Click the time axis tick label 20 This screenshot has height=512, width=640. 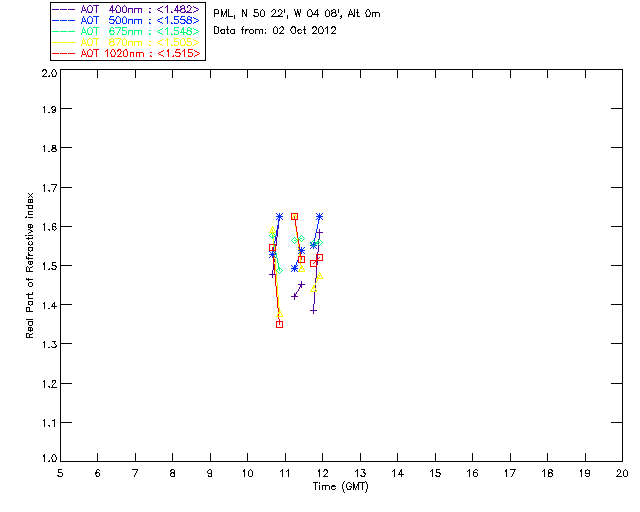click(622, 473)
